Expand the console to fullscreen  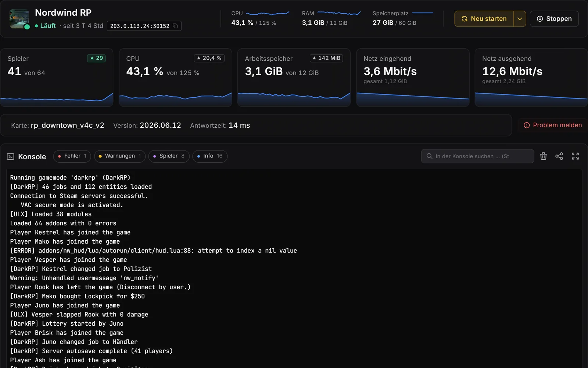575,156
